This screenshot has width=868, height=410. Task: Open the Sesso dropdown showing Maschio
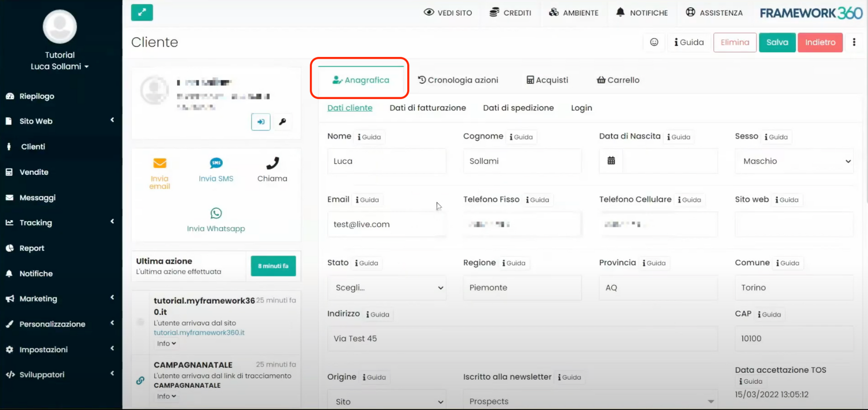click(794, 161)
